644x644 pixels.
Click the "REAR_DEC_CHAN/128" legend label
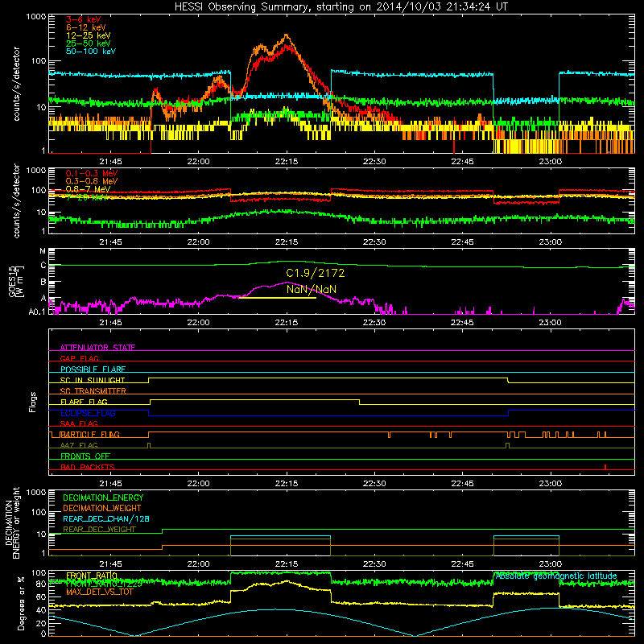point(106,519)
